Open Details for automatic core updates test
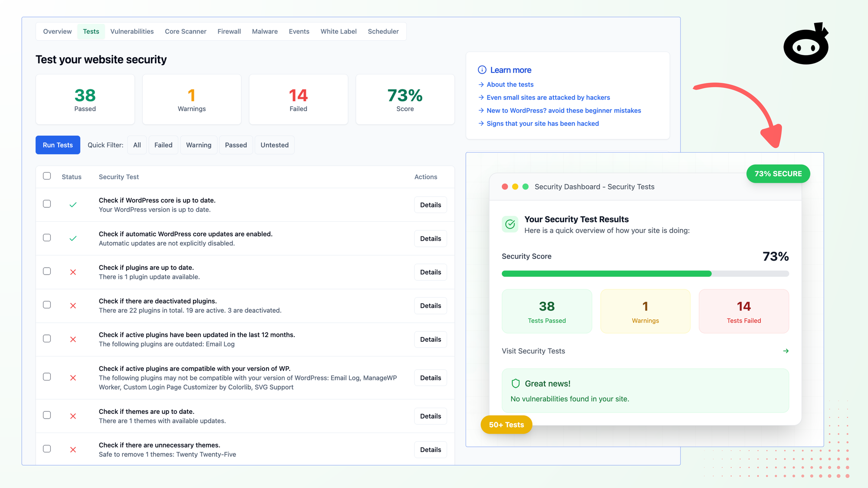868x488 pixels. click(x=430, y=239)
